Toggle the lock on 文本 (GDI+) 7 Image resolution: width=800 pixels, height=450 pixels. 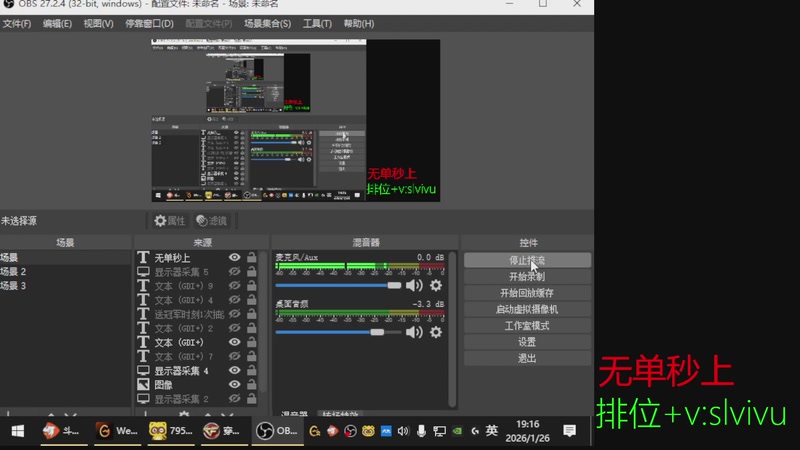click(252, 356)
